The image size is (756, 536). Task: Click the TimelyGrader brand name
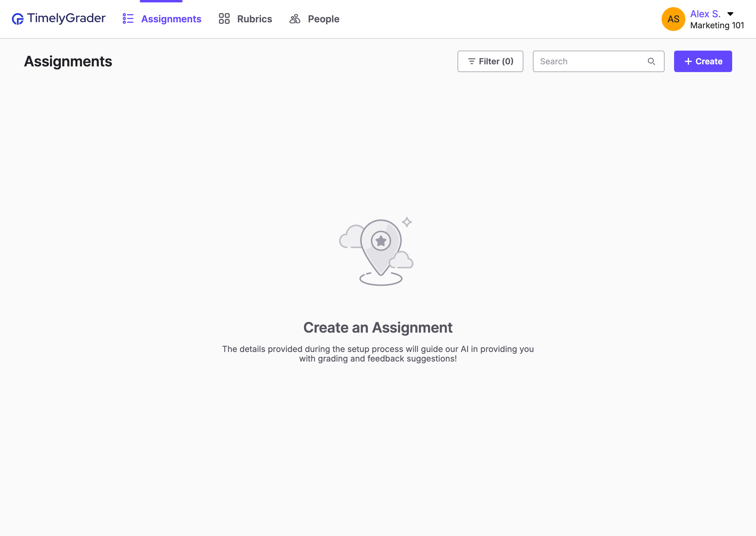pos(66,18)
